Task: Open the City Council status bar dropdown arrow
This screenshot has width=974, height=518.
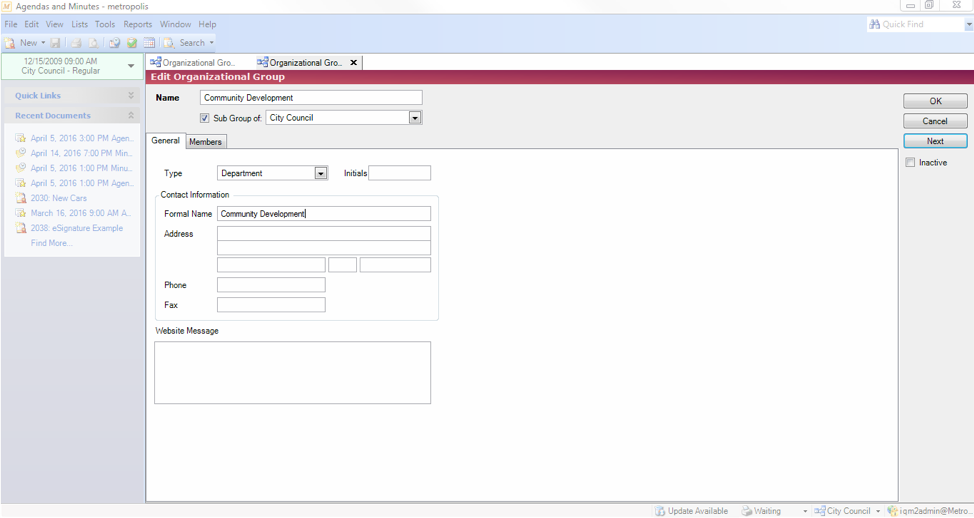Action: click(878, 511)
